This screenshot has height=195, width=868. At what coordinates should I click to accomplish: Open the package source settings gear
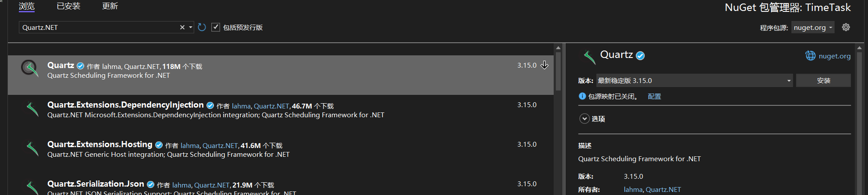click(x=846, y=27)
